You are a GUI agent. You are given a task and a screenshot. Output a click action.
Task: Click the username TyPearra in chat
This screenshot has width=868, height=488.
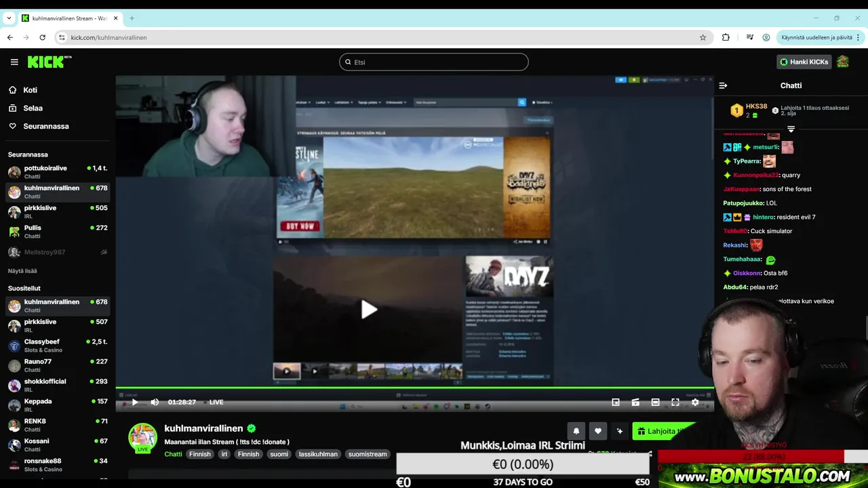[747, 161]
